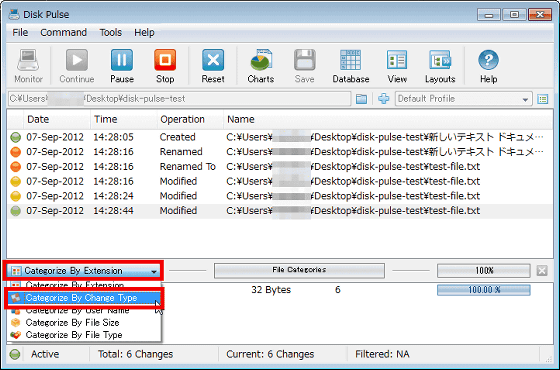
Task: Sort by the Name column header
Action: (x=388, y=119)
